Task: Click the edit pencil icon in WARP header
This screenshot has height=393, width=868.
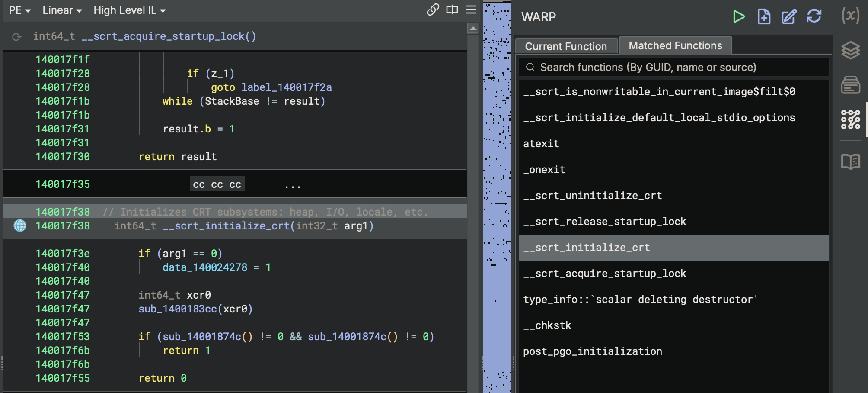Action: (x=788, y=17)
